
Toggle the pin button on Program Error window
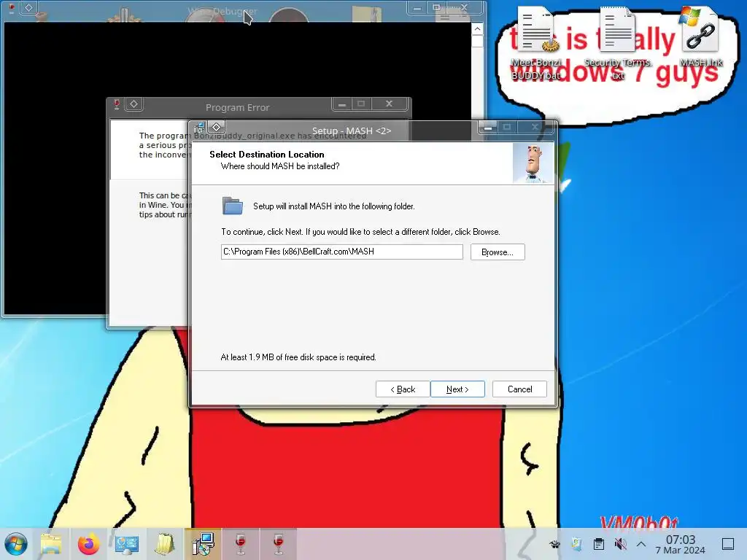click(134, 104)
